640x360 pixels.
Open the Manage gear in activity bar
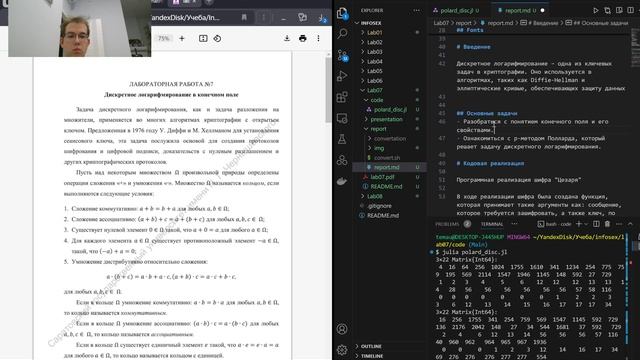(342, 349)
